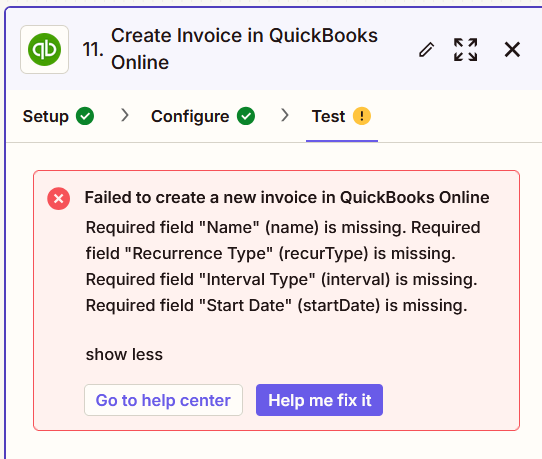Rename the step using the pencil icon
The height and width of the screenshot is (459, 542).
(427, 49)
